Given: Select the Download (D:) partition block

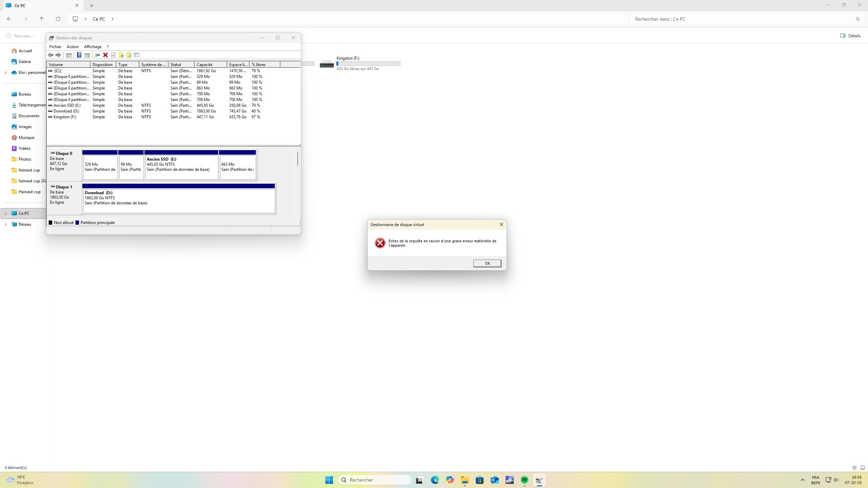Looking at the screenshot, I should click(179, 201).
